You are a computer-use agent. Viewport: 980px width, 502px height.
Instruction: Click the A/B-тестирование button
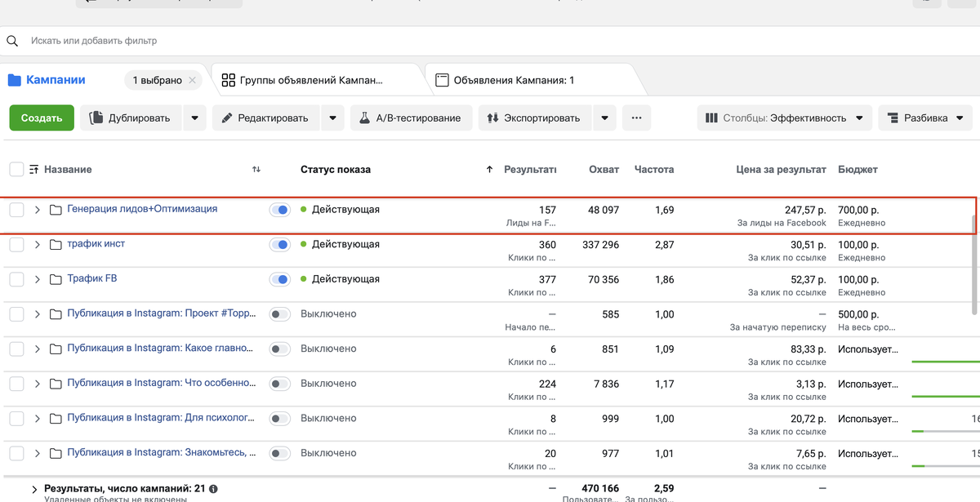[412, 118]
